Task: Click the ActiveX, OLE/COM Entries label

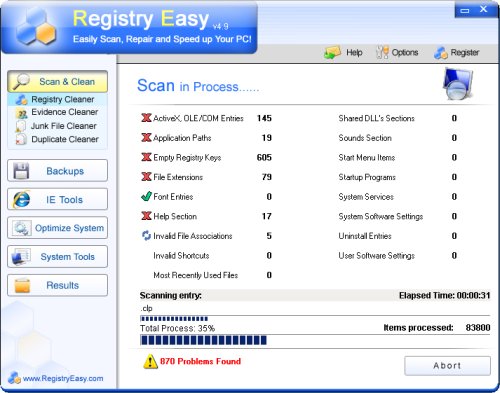Action: 198,118
